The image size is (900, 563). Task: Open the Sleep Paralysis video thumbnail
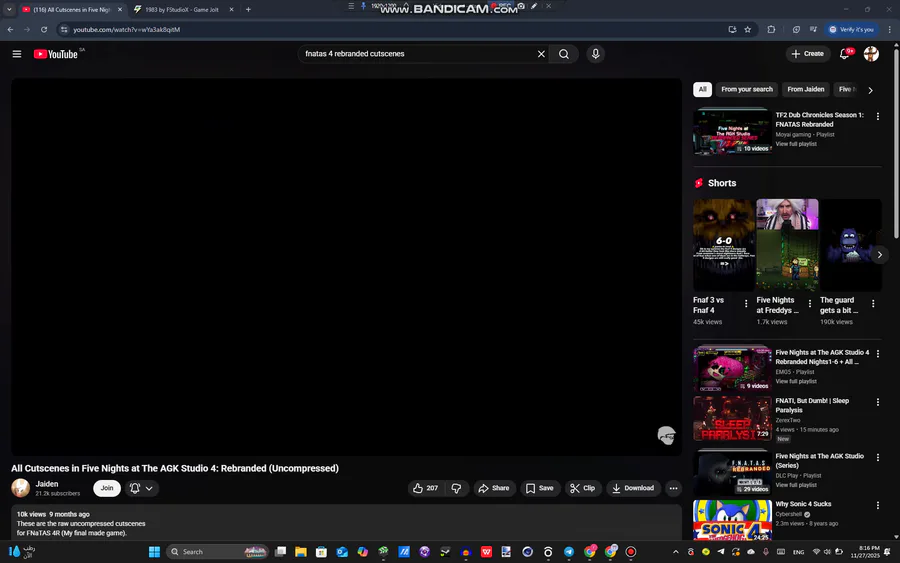[x=732, y=418]
